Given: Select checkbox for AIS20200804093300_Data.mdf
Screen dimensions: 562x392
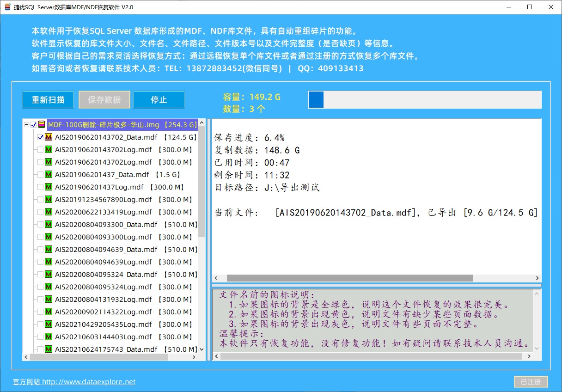Looking at the screenshot, I should coord(40,225).
